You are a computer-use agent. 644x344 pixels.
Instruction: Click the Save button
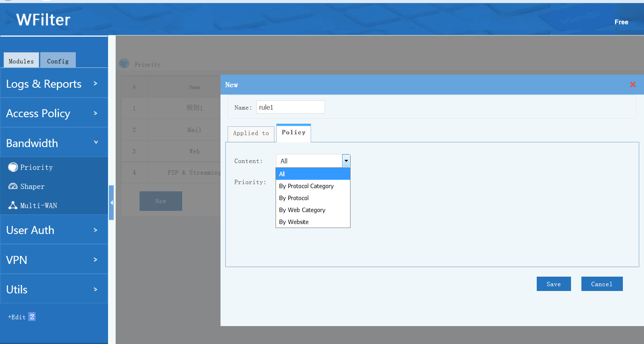553,284
